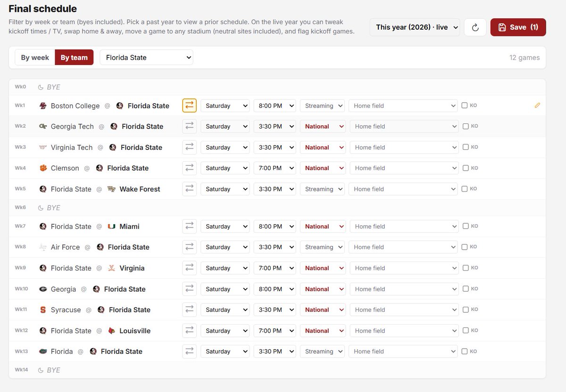Click the reset/refresh icon button
The width and height of the screenshot is (566, 392).
click(x=475, y=27)
